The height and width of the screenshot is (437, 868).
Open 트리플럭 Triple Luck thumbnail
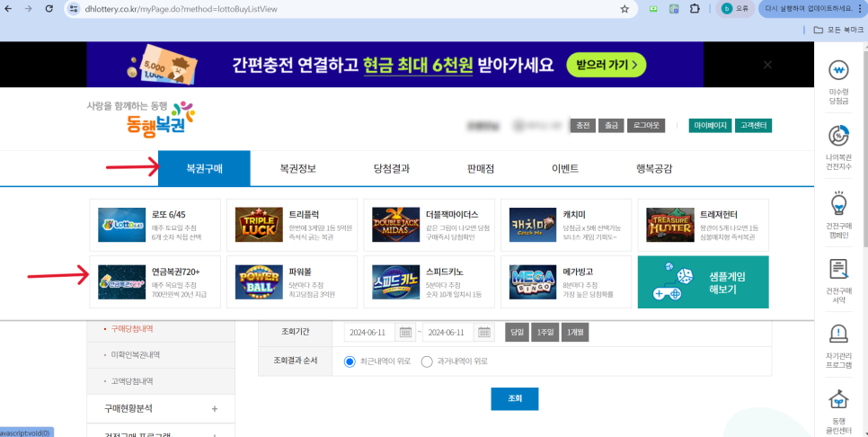point(259,225)
